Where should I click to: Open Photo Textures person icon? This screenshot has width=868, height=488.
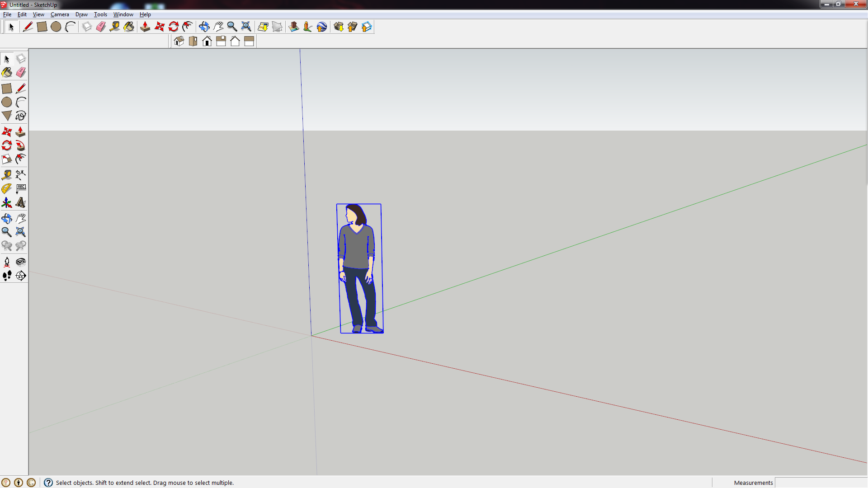click(x=307, y=27)
